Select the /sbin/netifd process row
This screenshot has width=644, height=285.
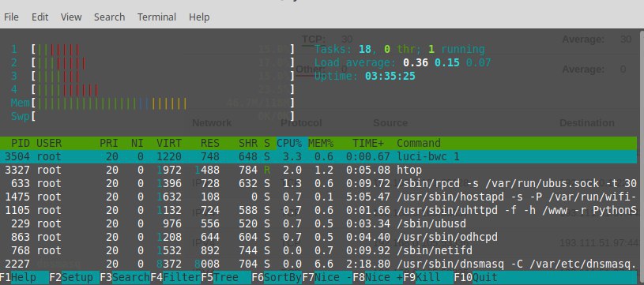318,250
